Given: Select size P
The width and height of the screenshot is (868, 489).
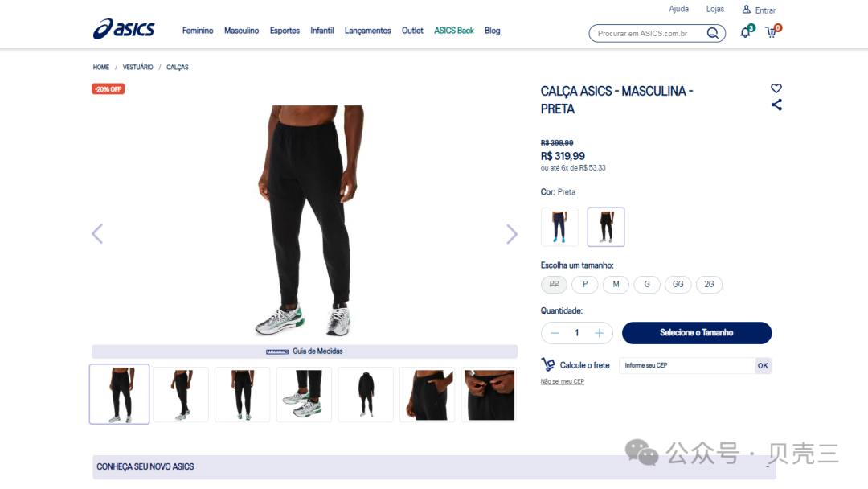Looking at the screenshot, I should click(585, 284).
